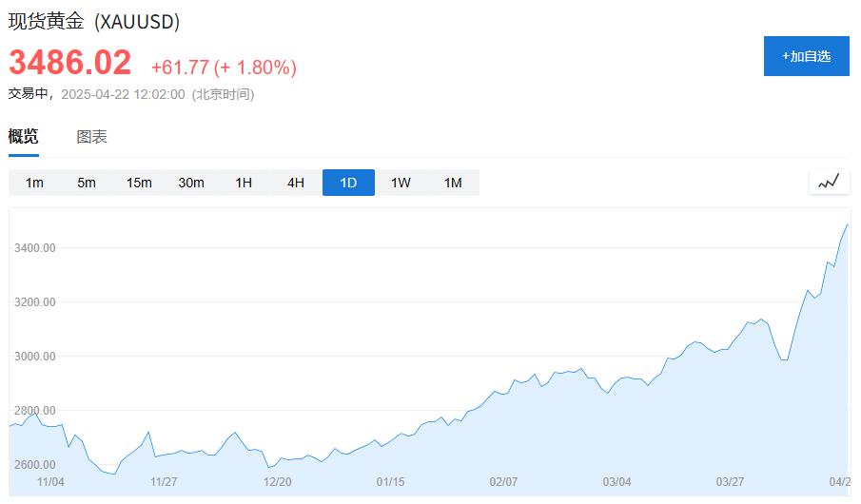Select the 1m timeframe

pyautogui.click(x=34, y=183)
